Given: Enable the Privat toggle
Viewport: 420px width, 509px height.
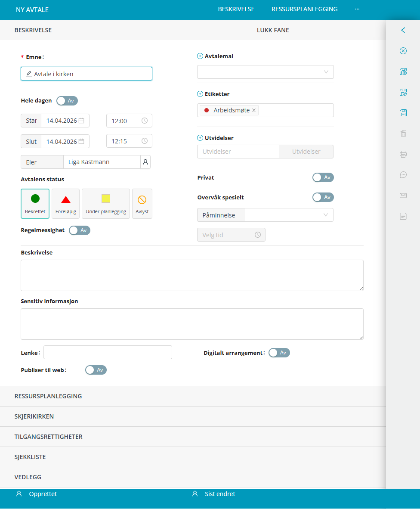Looking at the screenshot, I should point(323,177).
